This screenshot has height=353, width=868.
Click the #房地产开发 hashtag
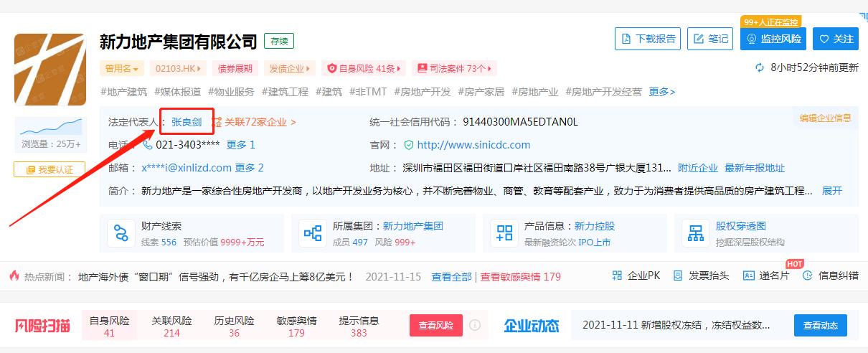pyautogui.click(x=423, y=92)
